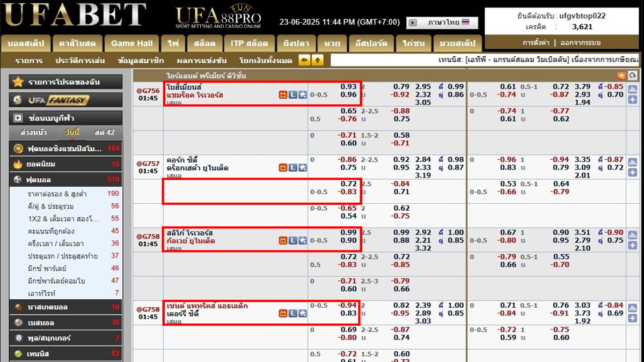This screenshot has height=362, width=644.
Task: Expand the พูล/สนุกเกอร์ category
Action: (x=65, y=338)
